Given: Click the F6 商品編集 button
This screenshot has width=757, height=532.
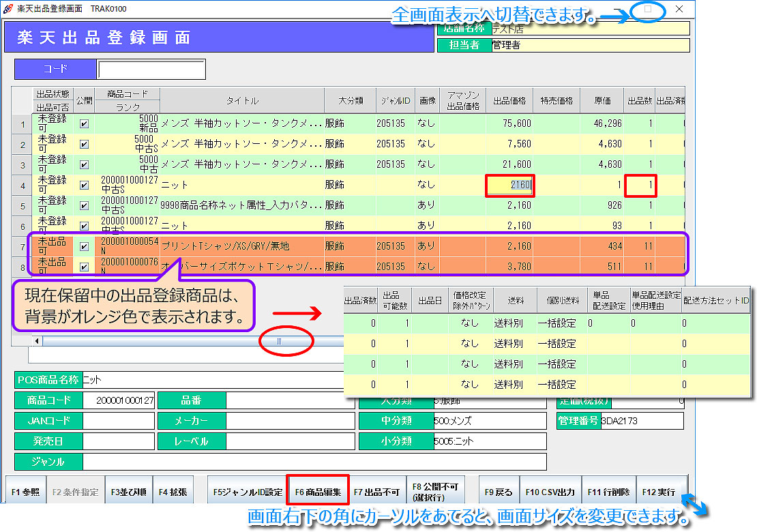Looking at the screenshot, I should (x=318, y=491).
